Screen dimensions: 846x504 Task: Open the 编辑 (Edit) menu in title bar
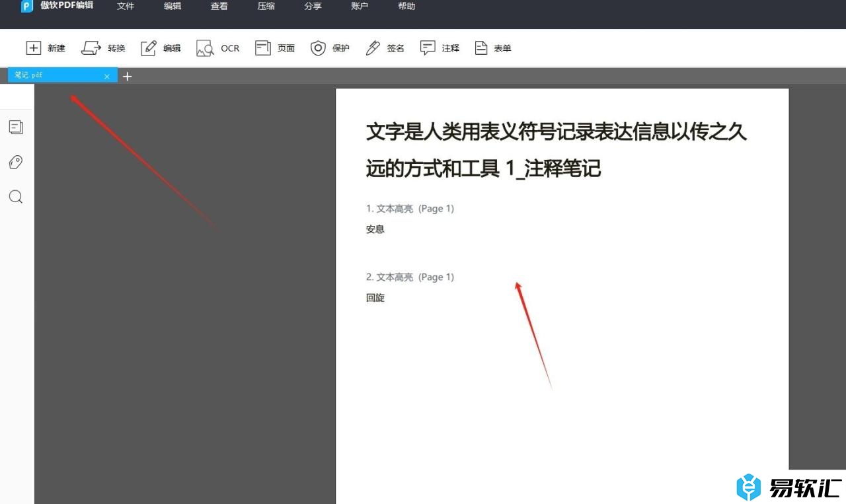173,6
